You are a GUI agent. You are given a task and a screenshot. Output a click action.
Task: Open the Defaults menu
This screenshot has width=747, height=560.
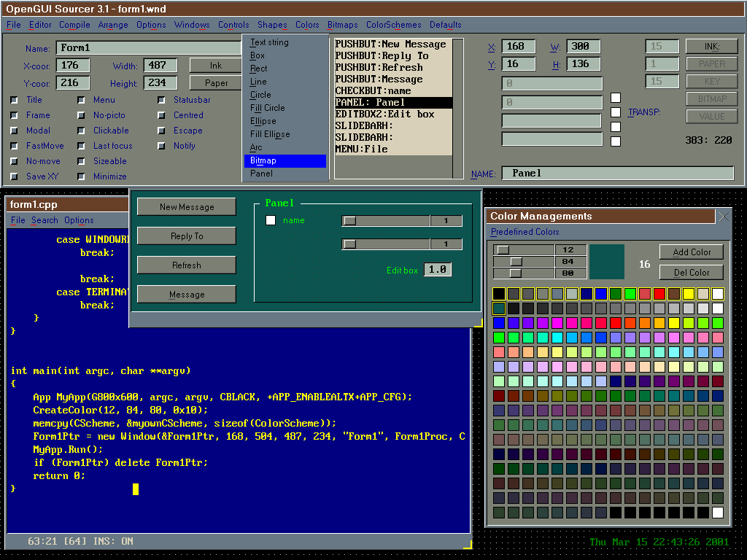coord(446,25)
